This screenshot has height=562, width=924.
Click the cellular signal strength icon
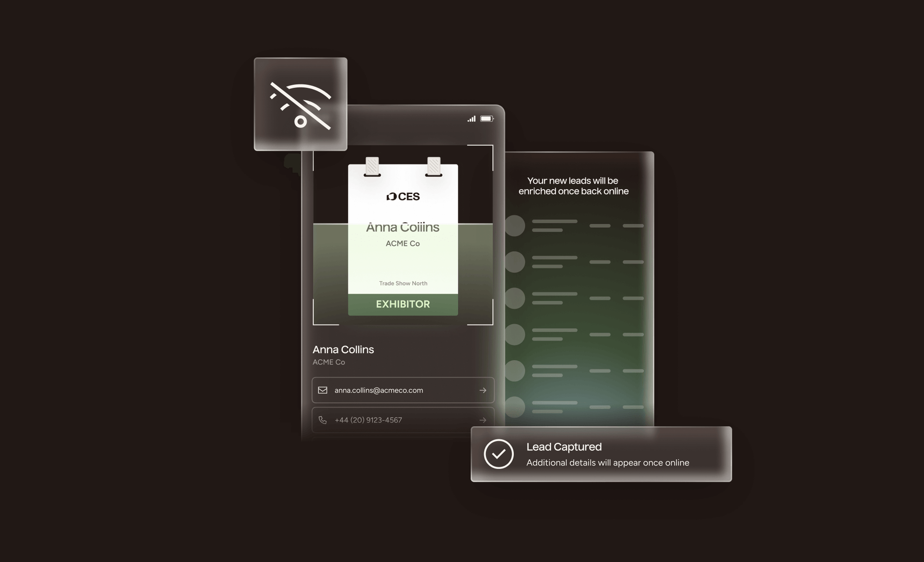[471, 119]
